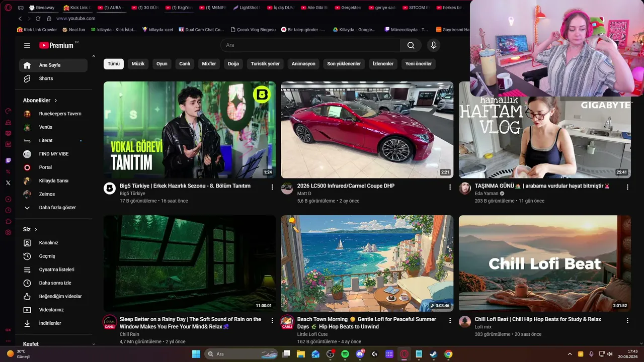Open Spotify from the taskbar
The image size is (644, 362).
pyautogui.click(x=345, y=354)
